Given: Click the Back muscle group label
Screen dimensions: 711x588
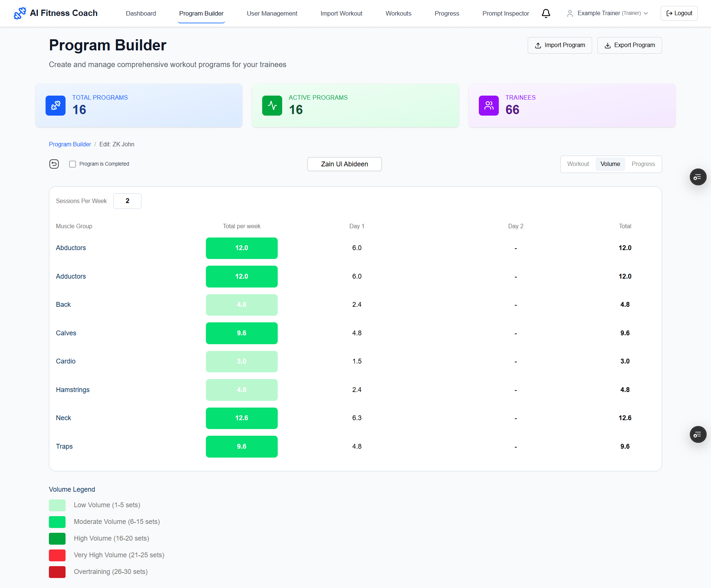Looking at the screenshot, I should tap(63, 305).
